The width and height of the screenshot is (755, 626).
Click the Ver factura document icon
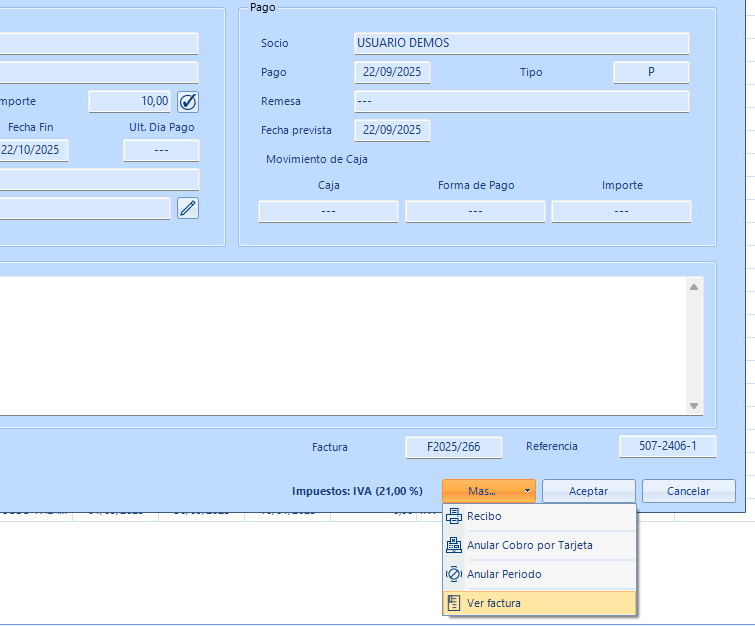click(x=454, y=603)
